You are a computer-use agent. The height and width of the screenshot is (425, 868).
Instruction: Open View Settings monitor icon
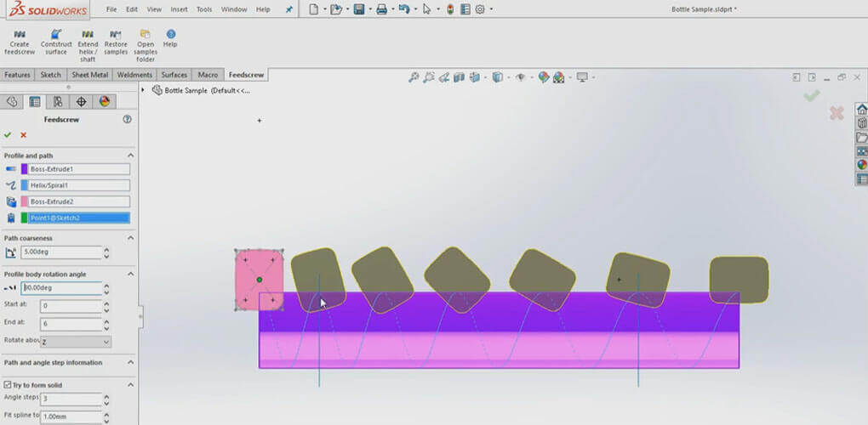click(582, 77)
